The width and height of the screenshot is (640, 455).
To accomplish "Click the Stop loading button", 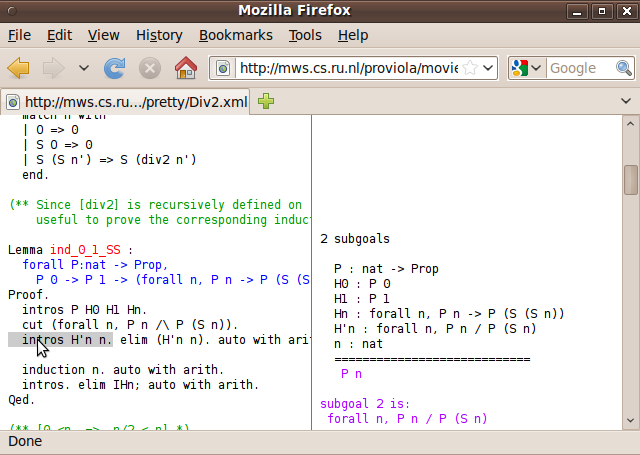I will 149,68.
